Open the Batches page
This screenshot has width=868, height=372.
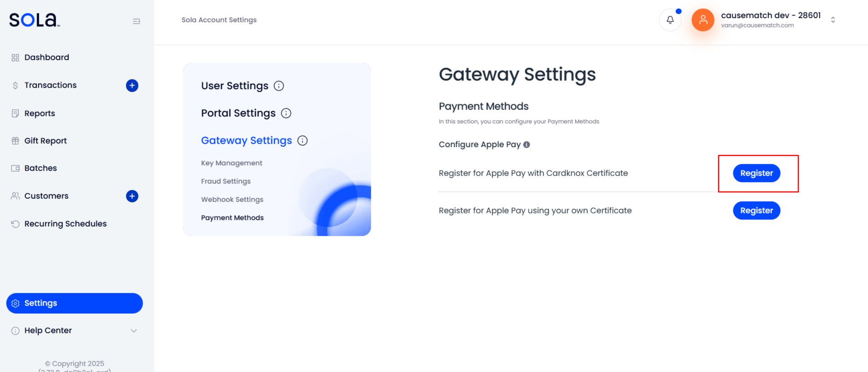41,168
